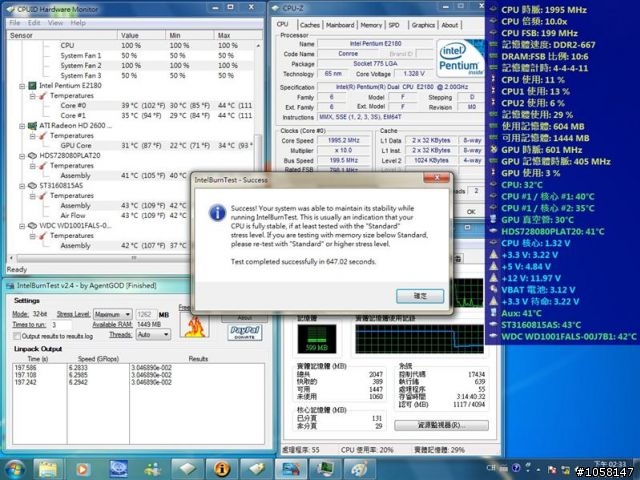The width and height of the screenshot is (640, 480).
Task: Switch to the Caches tab in CPU-Z
Action: [x=310, y=25]
